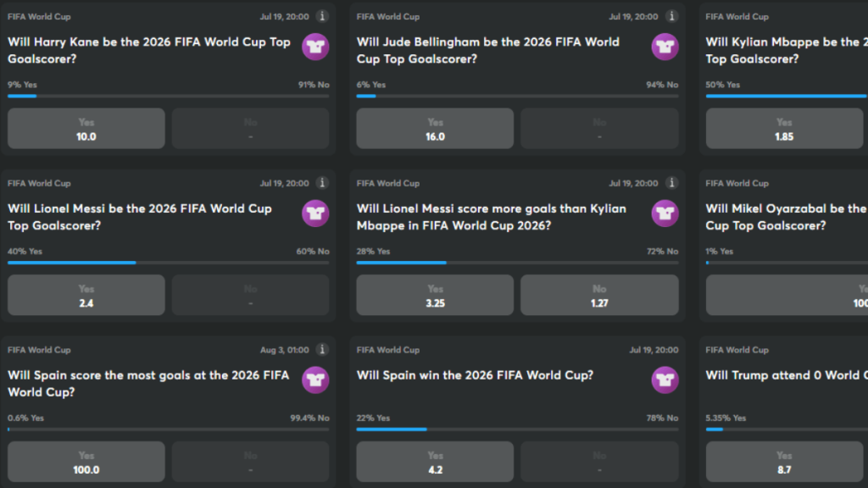The width and height of the screenshot is (868, 488).
Task: Click info icon on Harry Kane market
Action: tap(322, 17)
